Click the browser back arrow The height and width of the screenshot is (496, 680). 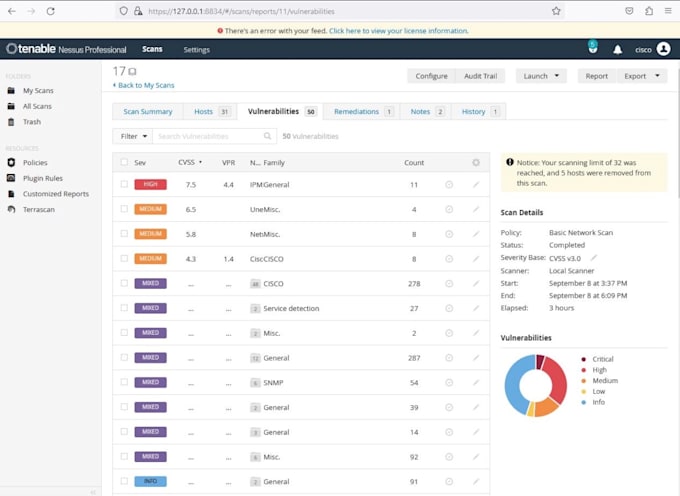coord(12,11)
